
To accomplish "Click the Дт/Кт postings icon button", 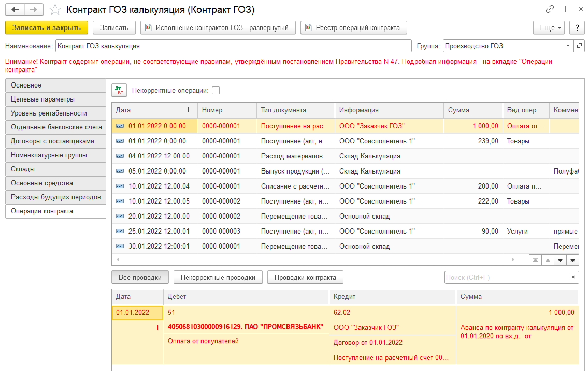I will [119, 90].
